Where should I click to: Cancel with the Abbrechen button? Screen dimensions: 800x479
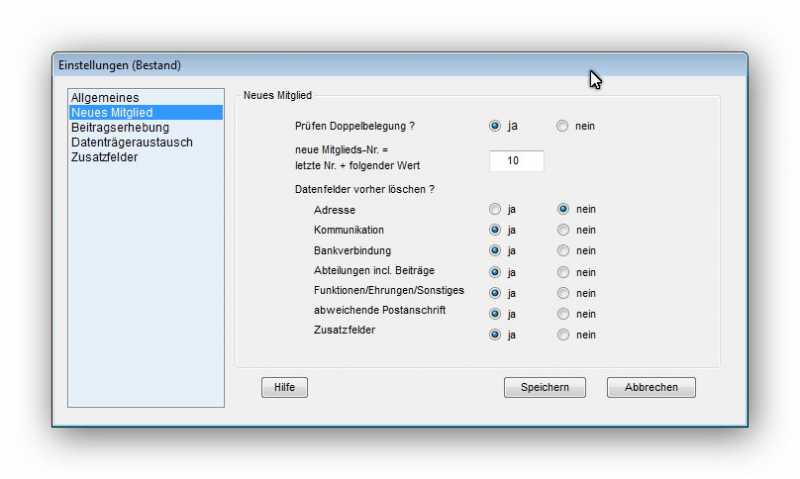650,388
